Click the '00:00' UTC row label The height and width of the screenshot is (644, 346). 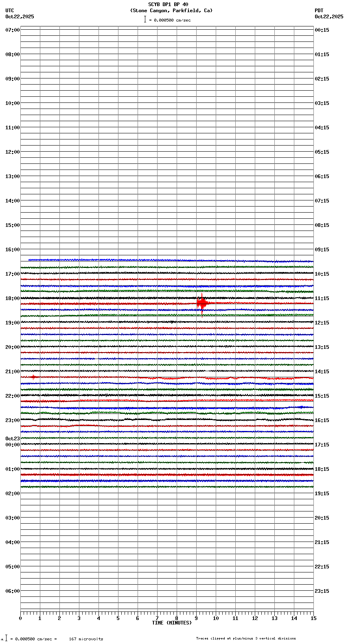[x=13, y=445]
